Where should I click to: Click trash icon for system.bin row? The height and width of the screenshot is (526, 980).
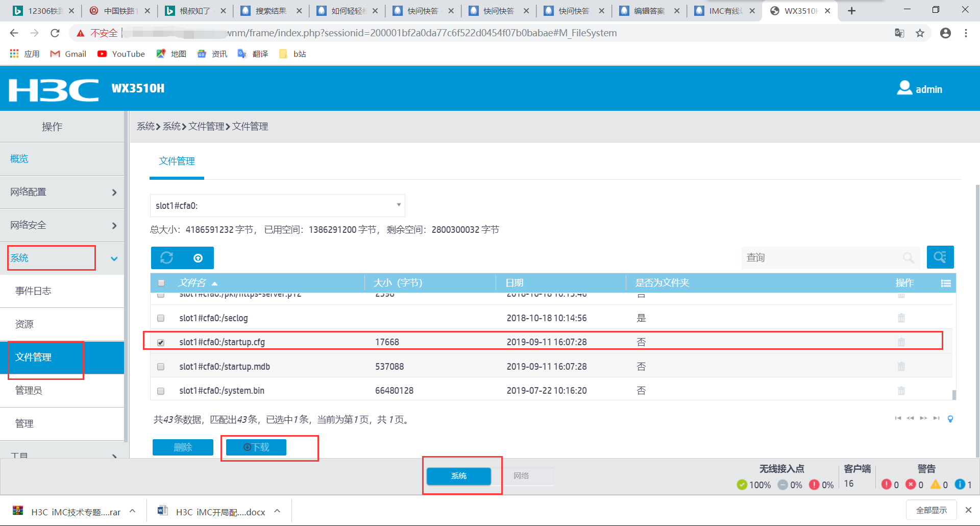point(901,391)
